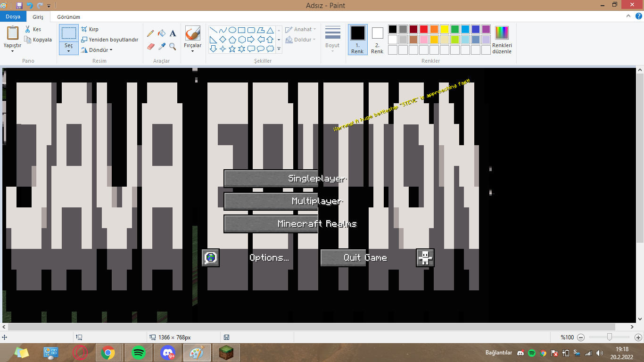The image size is (644, 362).
Task: Click the vertical scrollbar down arrow
Action: (640, 319)
